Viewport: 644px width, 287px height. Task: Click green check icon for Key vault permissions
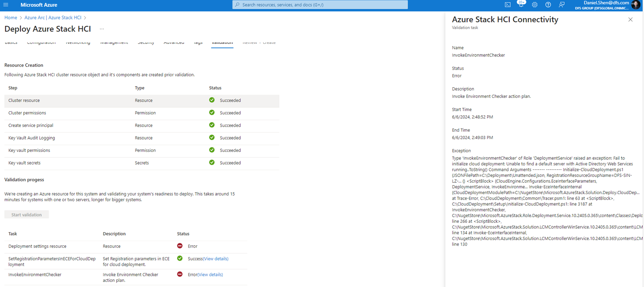[x=212, y=150]
